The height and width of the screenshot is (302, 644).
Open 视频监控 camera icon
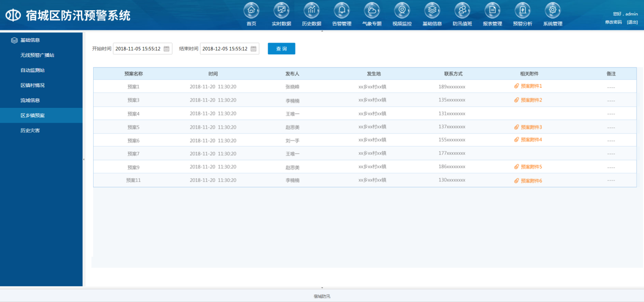pyautogui.click(x=402, y=10)
